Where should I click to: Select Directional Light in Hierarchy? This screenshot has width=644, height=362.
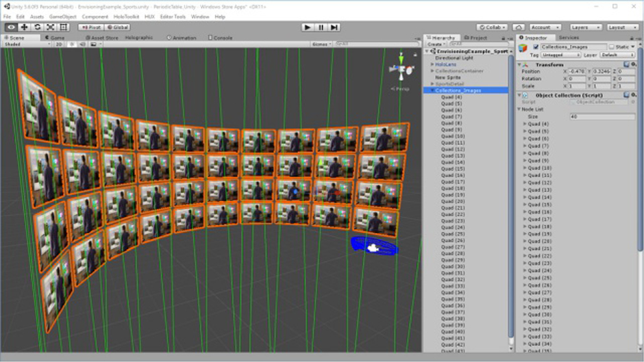click(x=454, y=58)
